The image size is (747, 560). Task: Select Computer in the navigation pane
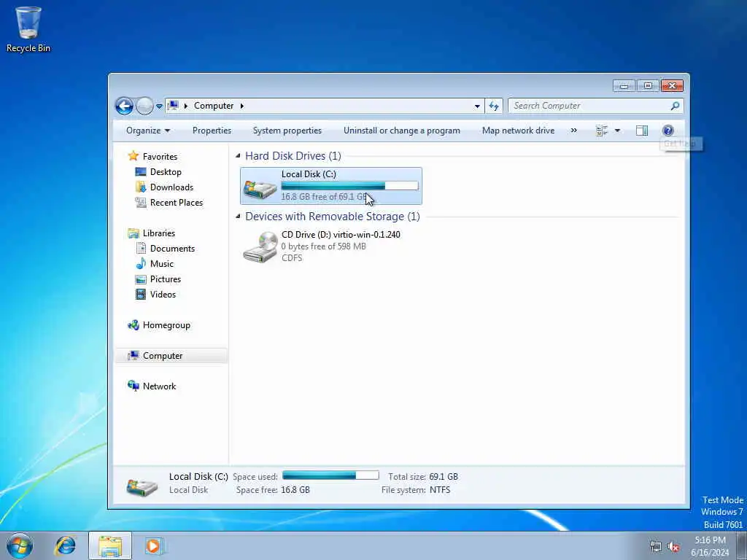(x=171, y=356)
